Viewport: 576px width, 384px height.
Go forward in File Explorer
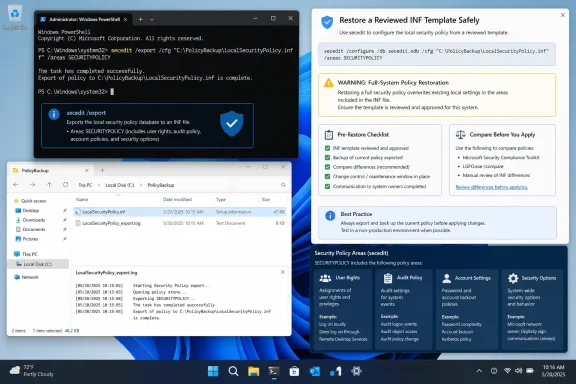pyautogui.click(x=32, y=184)
